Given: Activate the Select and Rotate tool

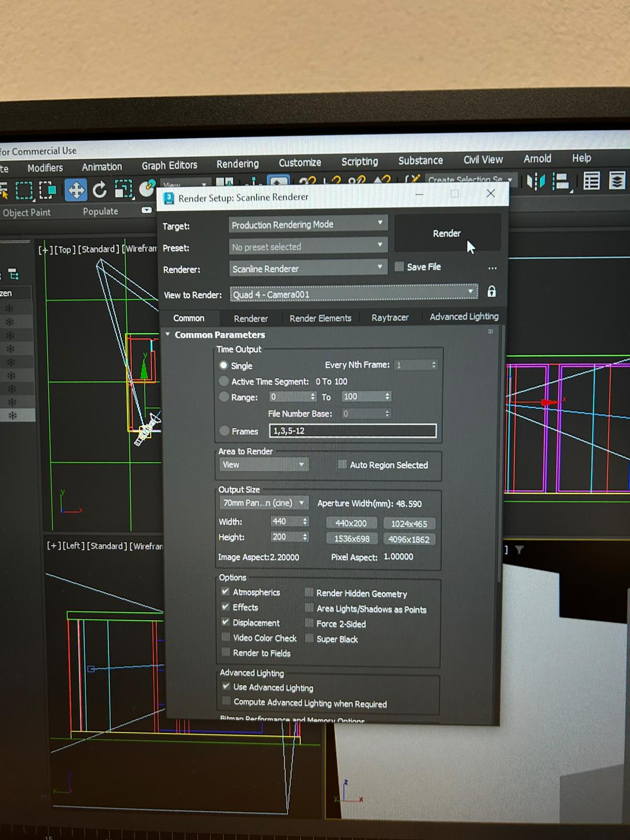Looking at the screenshot, I should coord(100,189).
